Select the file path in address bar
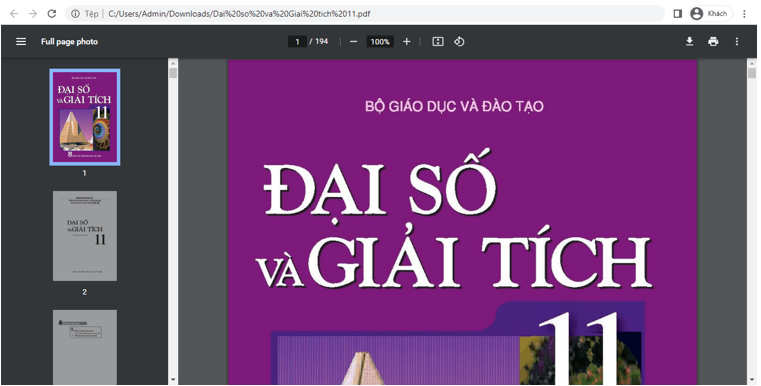Image resolution: width=761 pixels, height=386 pixels. point(239,14)
